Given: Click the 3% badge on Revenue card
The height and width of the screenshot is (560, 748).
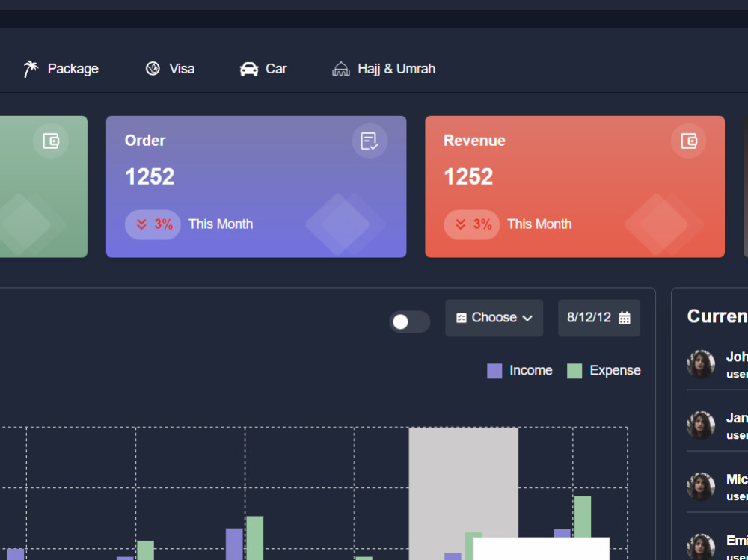Looking at the screenshot, I should pyautogui.click(x=472, y=224).
